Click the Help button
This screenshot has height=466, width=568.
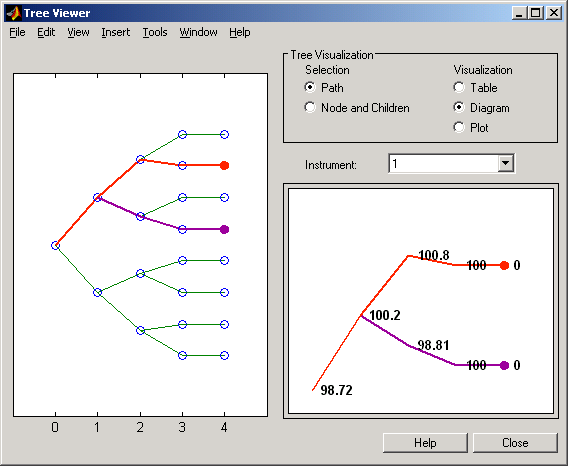(425, 443)
